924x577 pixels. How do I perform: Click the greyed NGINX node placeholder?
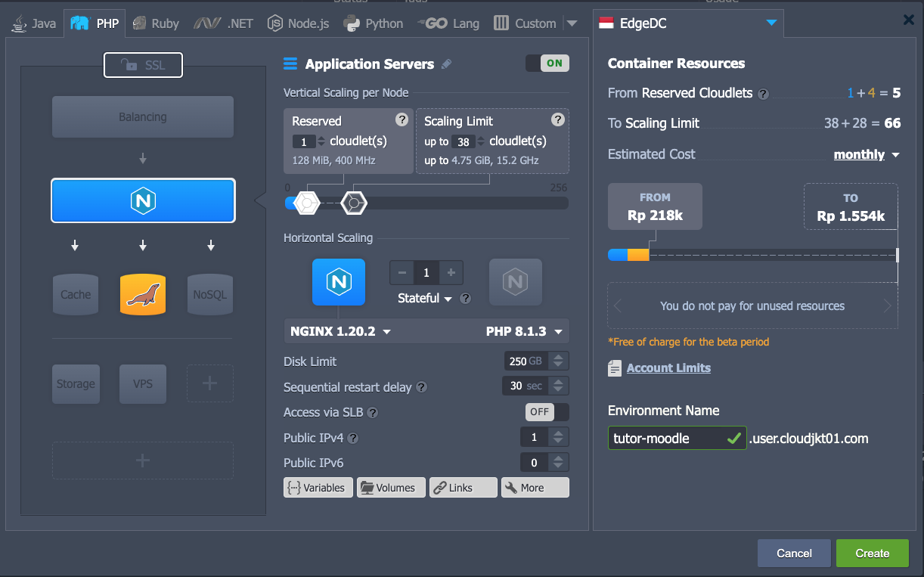516,282
